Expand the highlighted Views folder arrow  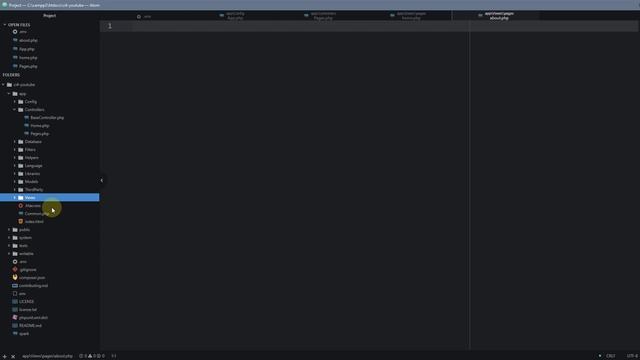coord(15,198)
